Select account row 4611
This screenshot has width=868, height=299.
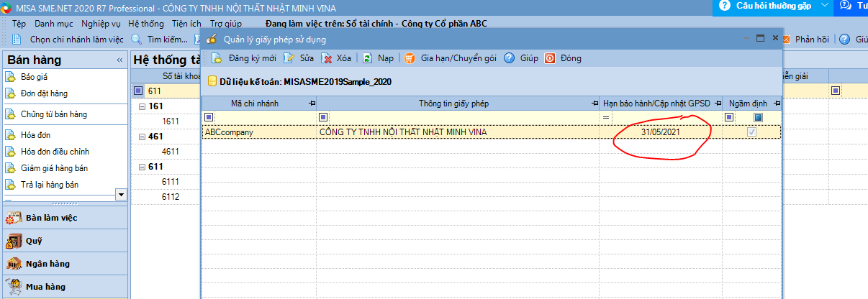click(x=171, y=152)
